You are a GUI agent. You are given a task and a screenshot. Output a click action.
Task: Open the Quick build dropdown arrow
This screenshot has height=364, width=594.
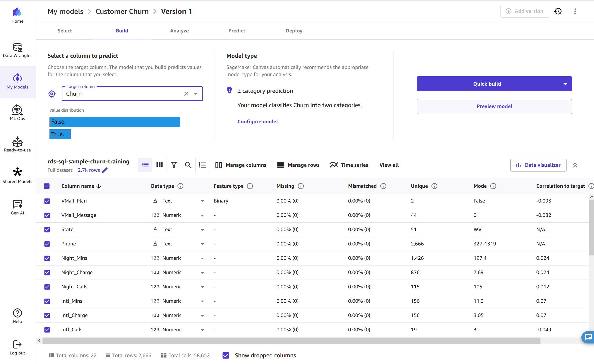(565, 84)
